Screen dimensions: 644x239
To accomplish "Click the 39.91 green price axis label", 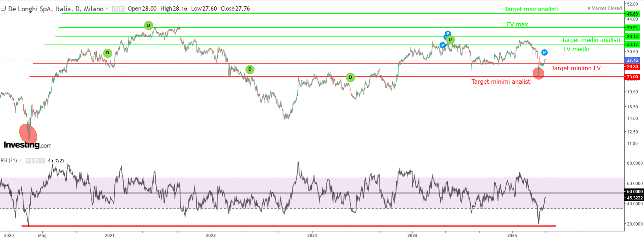I will (632, 28).
